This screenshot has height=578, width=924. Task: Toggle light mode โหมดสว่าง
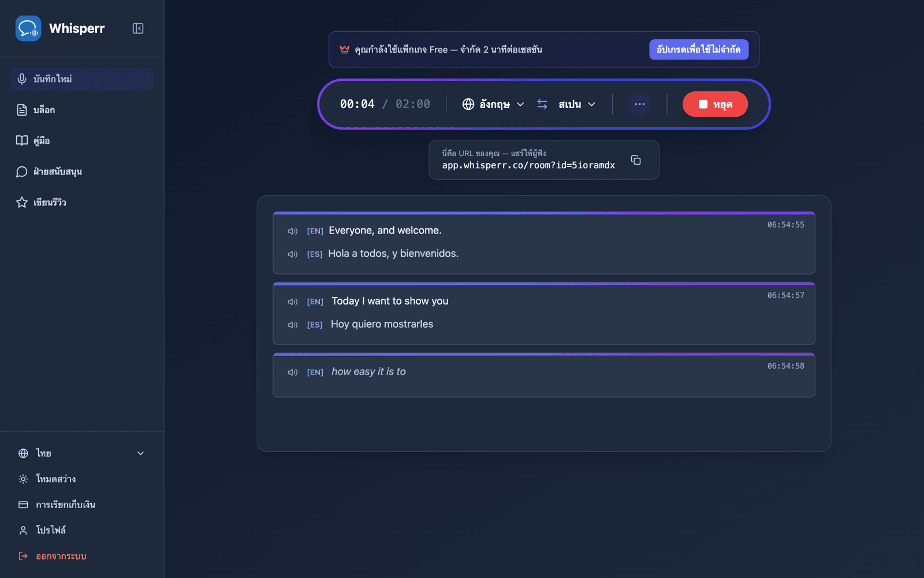[81, 479]
